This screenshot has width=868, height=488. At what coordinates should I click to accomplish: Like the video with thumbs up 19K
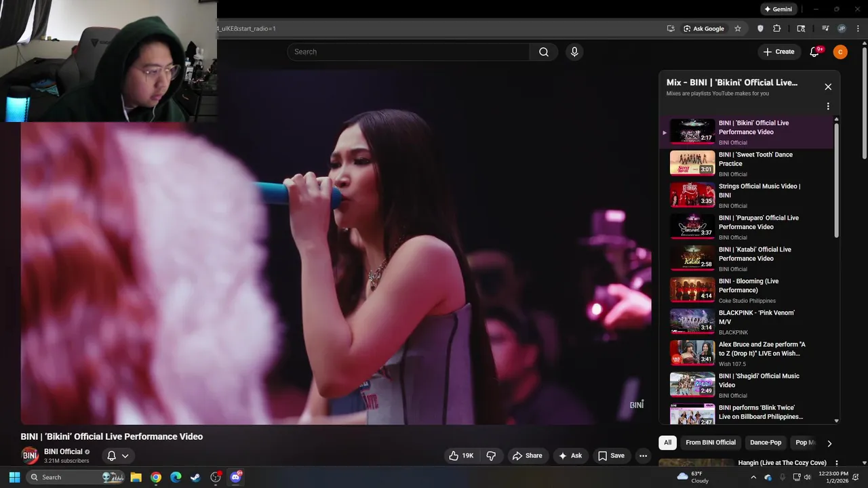click(x=461, y=456)
